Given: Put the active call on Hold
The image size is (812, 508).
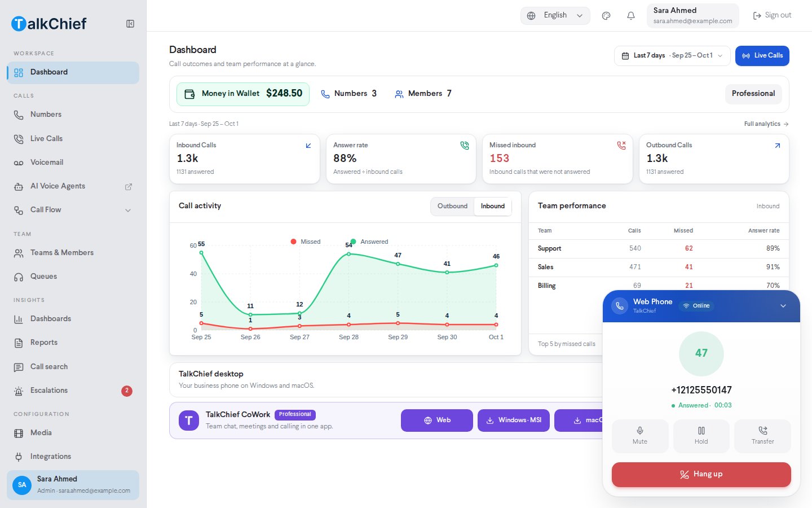Looking at the screenshot, I should click(701, 436).
